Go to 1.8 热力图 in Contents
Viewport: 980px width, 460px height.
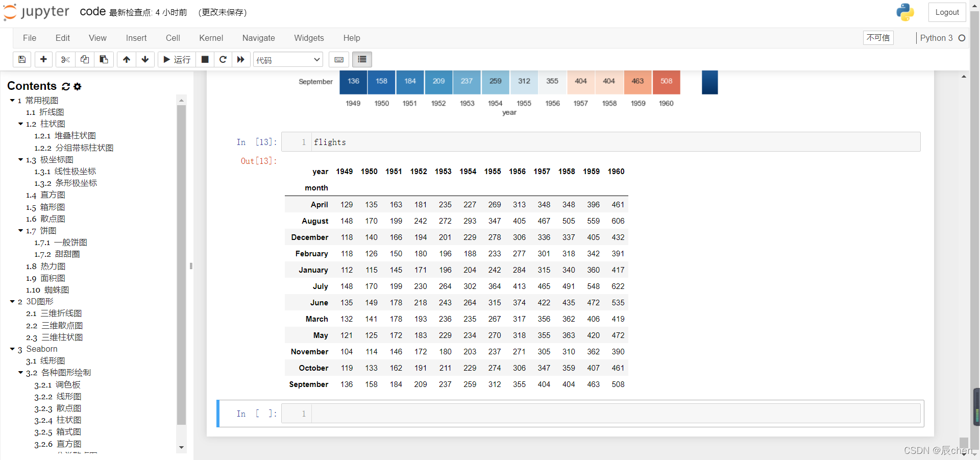click(46, 267)
